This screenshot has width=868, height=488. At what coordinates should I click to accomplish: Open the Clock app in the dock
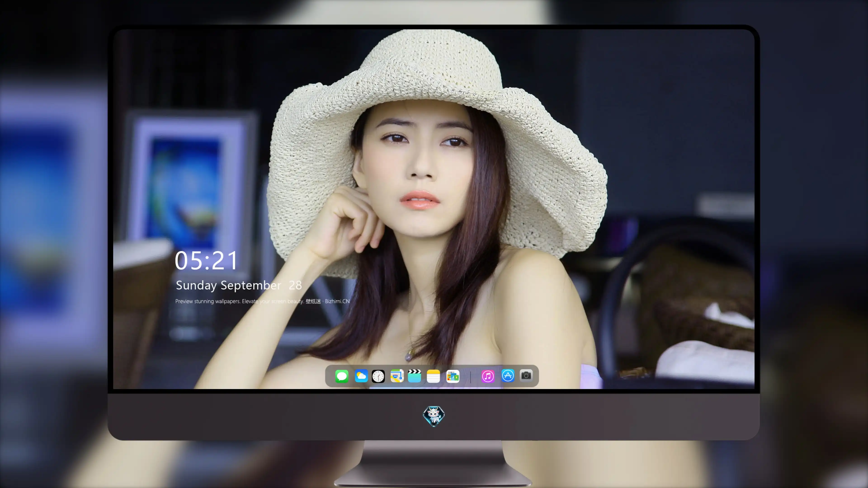[x=378, y=376]
